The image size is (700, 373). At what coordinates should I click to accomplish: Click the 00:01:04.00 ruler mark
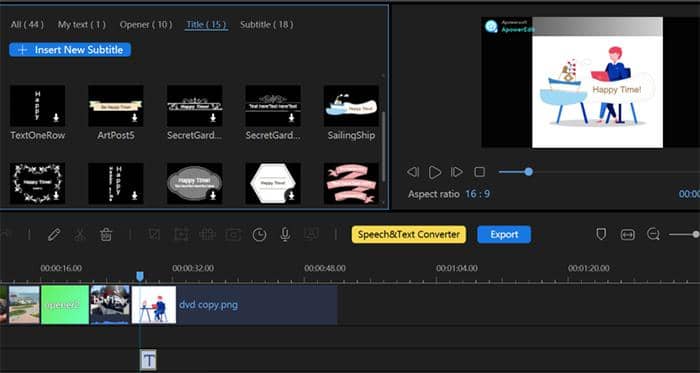[x=457, y=268]
